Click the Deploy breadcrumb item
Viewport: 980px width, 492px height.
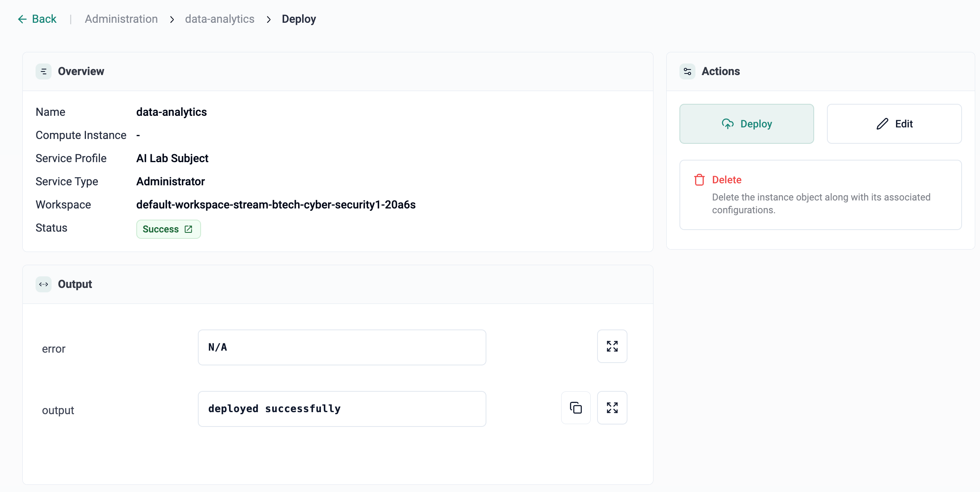pyautogui.click(x=299, y=19)
